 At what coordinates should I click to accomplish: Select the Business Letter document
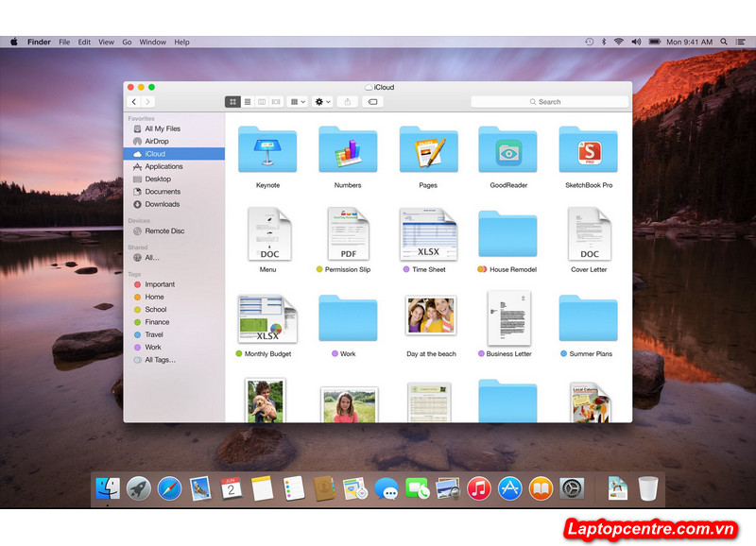(x=509, y=318)
